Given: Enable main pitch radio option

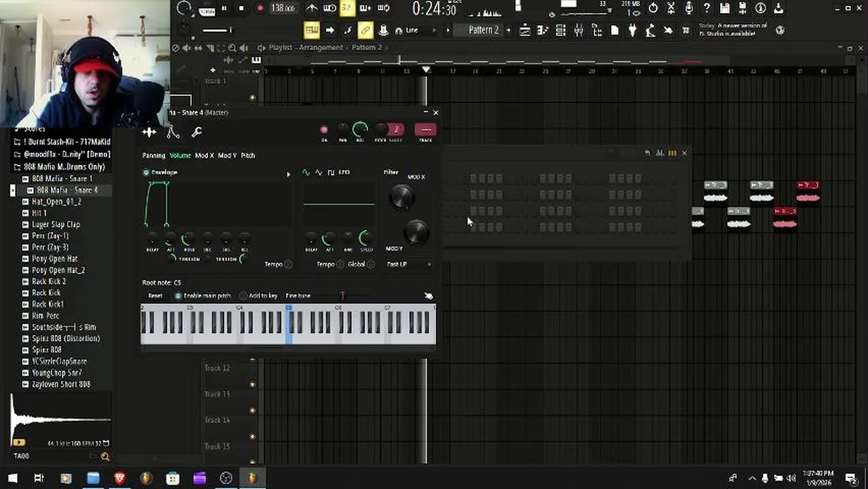Looking at the screenshot, I should pos(178,296).
